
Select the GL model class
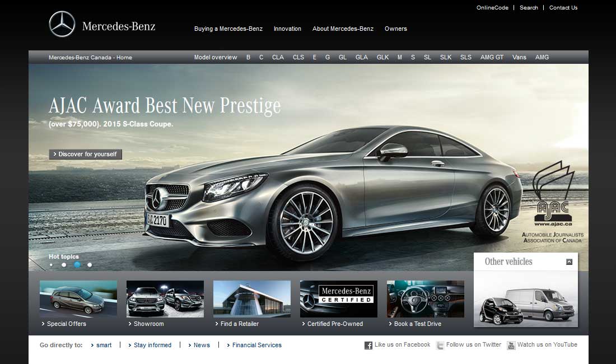[343, 57]
